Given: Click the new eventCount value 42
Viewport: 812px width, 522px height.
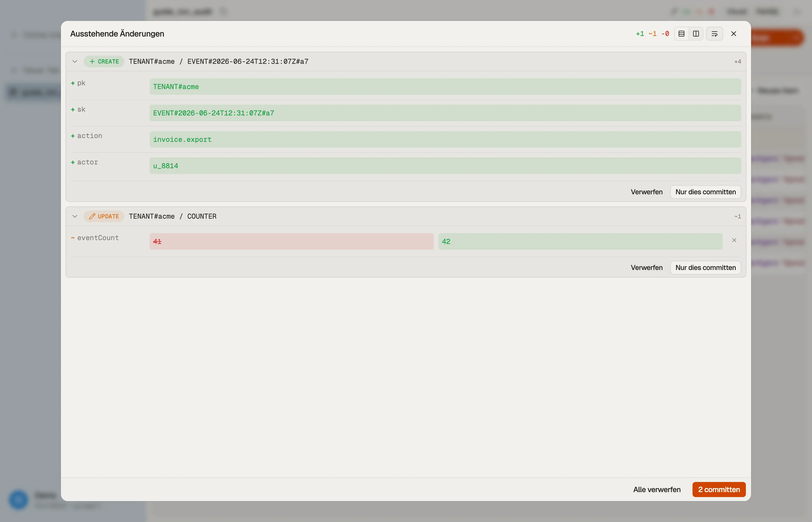Looking at the screenshot, I should 580,241.
